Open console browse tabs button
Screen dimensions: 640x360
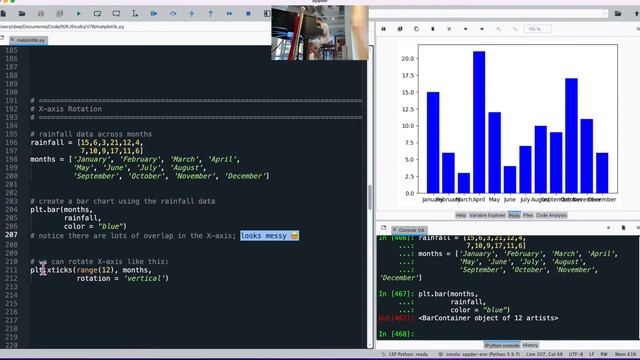tap(384, 228)
